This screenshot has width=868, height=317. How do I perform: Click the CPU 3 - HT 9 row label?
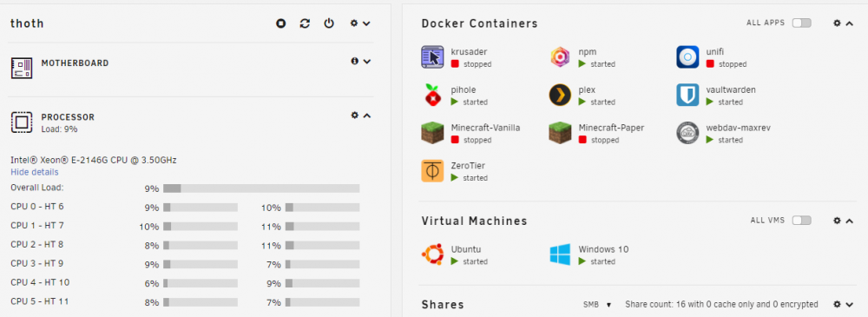36,263
